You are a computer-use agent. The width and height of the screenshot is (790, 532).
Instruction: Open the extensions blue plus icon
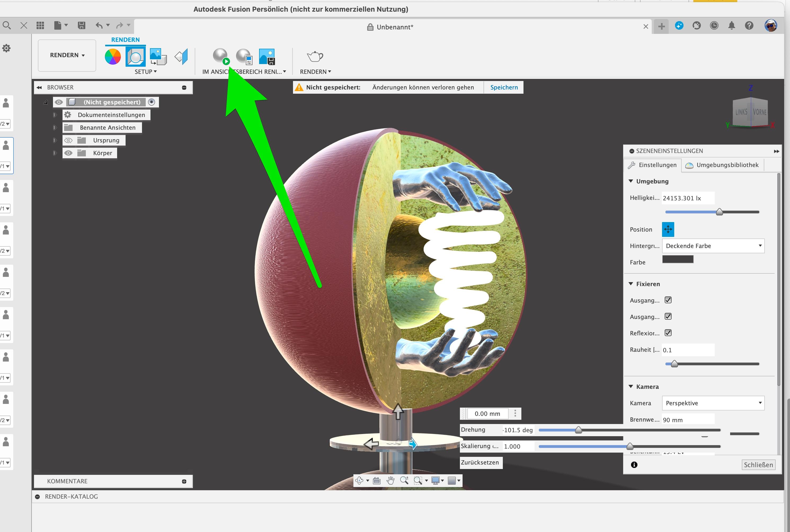point(679,25)
